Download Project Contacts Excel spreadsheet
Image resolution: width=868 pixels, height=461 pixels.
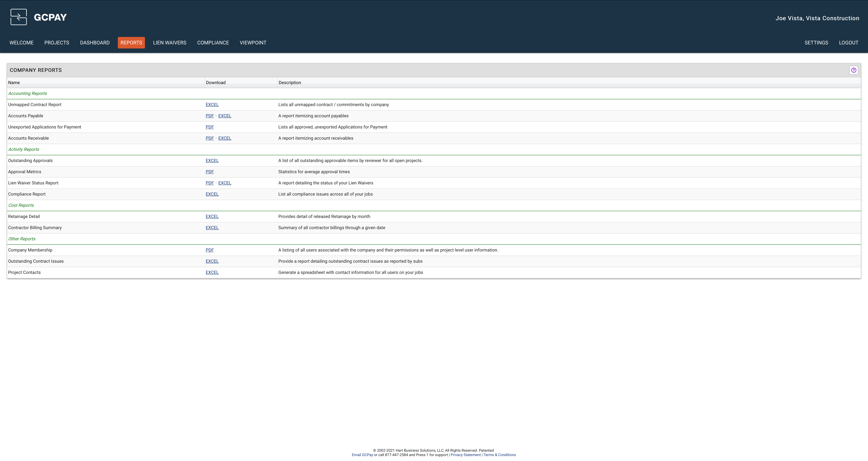212,273
